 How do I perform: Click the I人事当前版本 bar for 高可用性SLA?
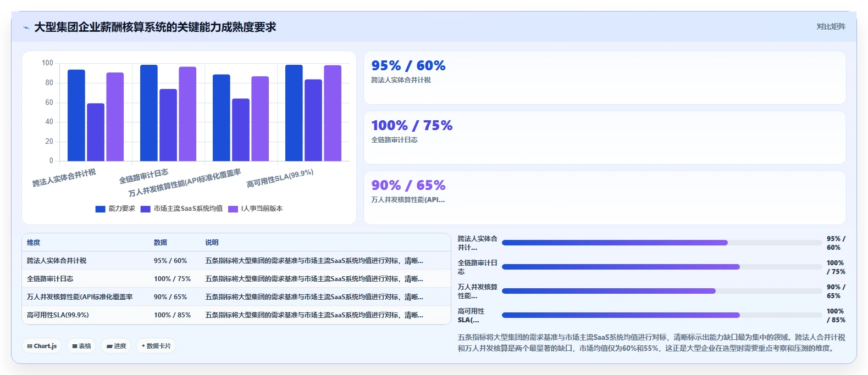coord(333,113)
